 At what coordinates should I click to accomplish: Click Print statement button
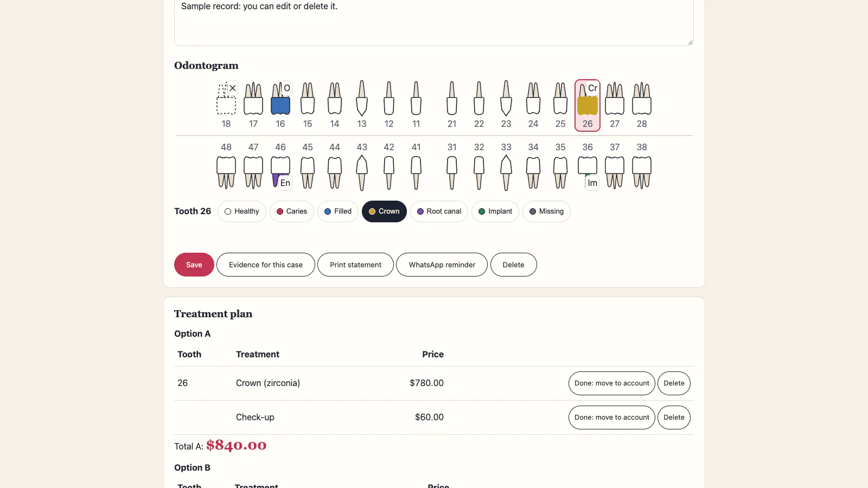pyautogui.click(x=355, y=265)
